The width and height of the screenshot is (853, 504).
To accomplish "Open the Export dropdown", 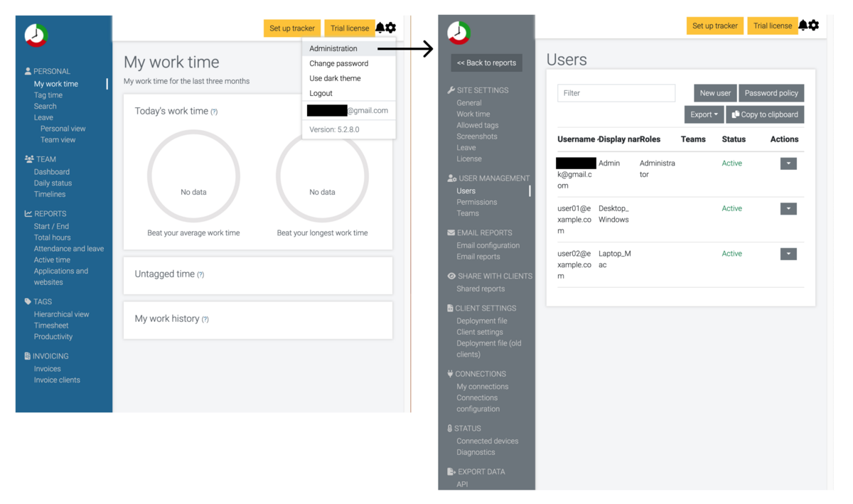I will click(x=704, y=114).
